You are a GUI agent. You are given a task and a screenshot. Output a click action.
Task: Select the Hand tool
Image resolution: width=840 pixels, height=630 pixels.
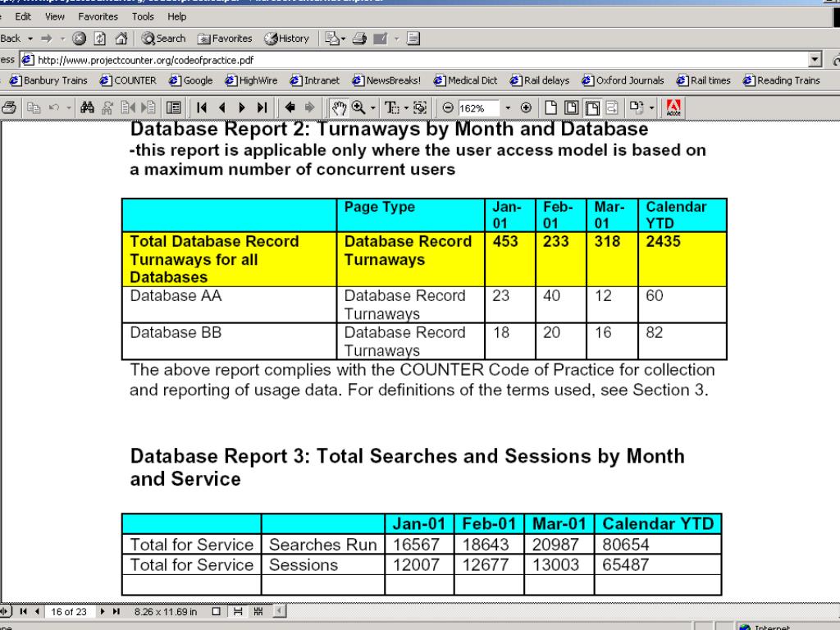pos(339,107)
